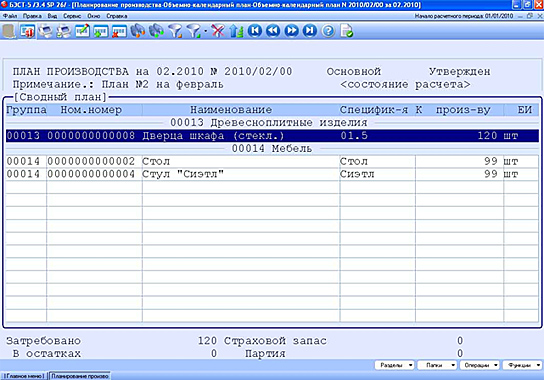This screenshot has width=544, height=380.
Task: Click the В остатках label
Action: [47, 354]
